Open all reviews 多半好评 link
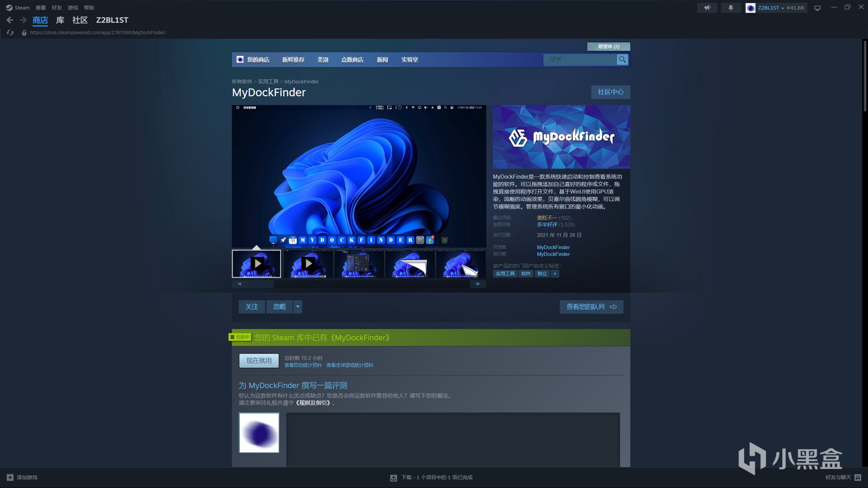 547,225
